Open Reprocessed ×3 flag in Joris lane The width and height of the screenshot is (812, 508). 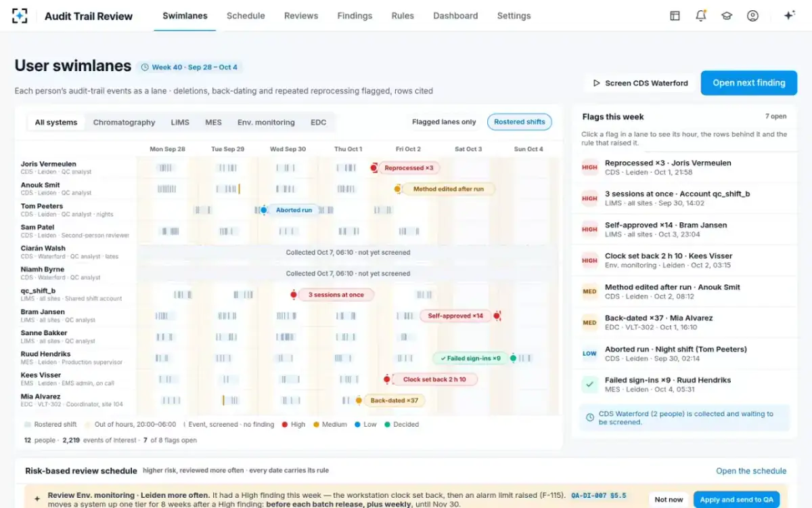coord(409,168)
